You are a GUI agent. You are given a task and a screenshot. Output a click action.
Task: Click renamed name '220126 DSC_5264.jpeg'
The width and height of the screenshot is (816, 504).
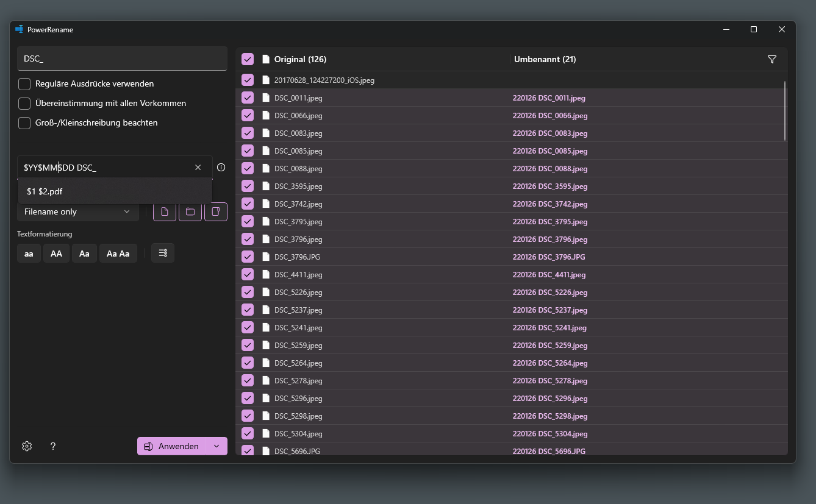(550, 363)
